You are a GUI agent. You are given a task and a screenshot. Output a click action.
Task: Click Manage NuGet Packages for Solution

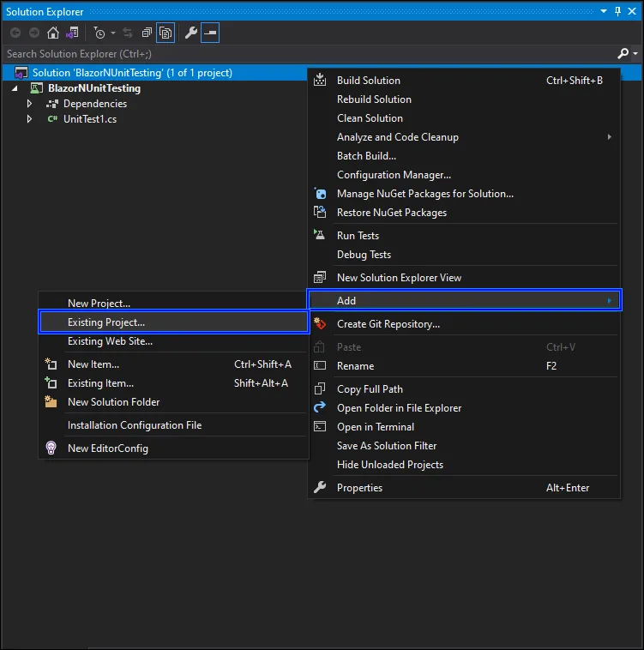pyautogui.click(x=464, y=194)
